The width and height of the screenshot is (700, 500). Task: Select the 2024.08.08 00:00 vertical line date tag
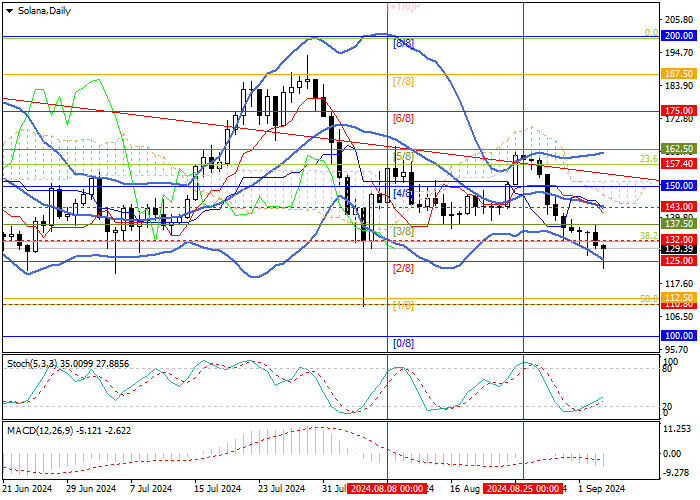[x=387, y=488]
